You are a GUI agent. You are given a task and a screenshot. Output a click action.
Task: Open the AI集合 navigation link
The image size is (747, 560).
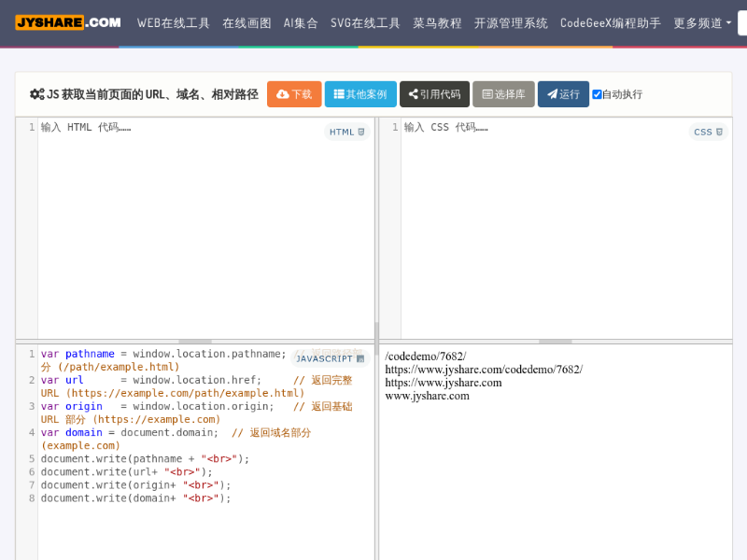tap(301, 22)
